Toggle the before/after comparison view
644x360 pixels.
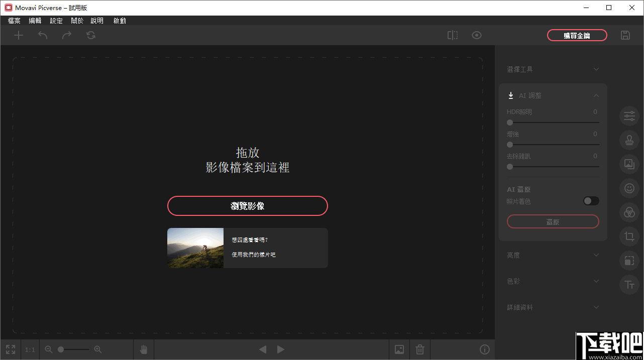[453, 35]
